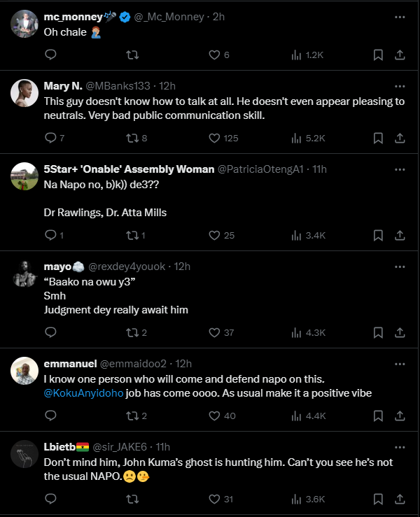
Task: View analytics on mayo's tweet (4.3K)
Action: (x=296, y=332)
